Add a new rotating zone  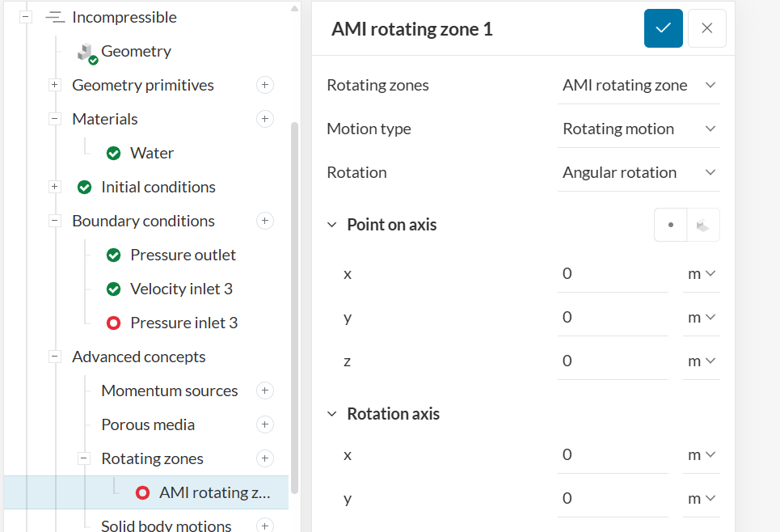click(x=264, y=458)
